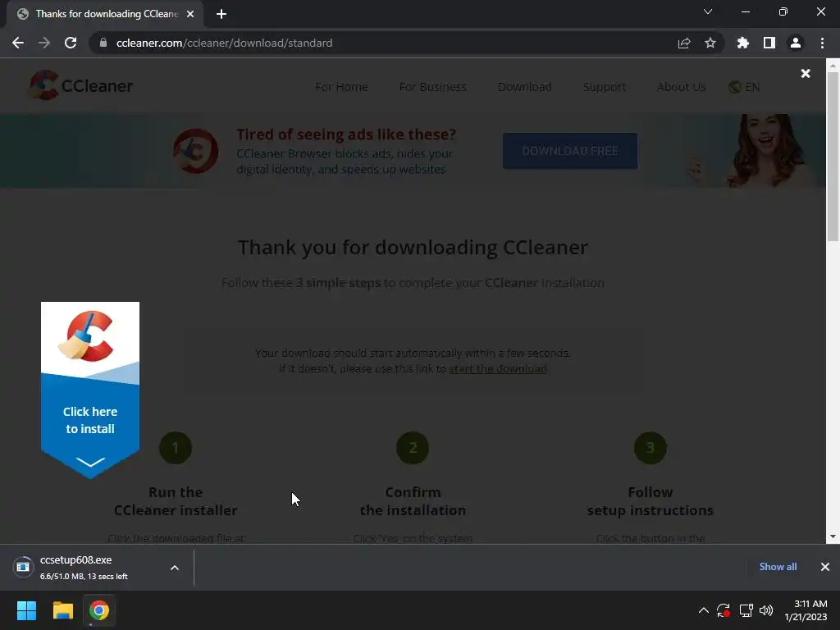
Task: Close the downloads bar
Action: pos(825,567)
